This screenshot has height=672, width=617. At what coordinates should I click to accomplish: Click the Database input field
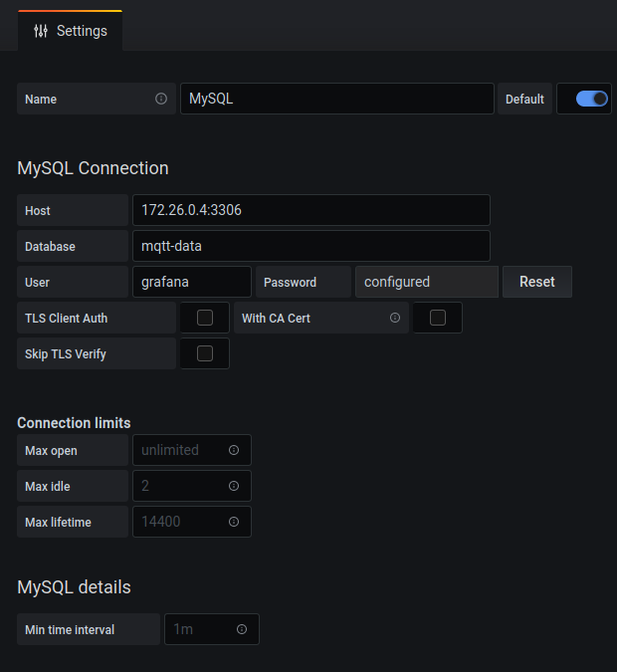click(x=311, y=246)
